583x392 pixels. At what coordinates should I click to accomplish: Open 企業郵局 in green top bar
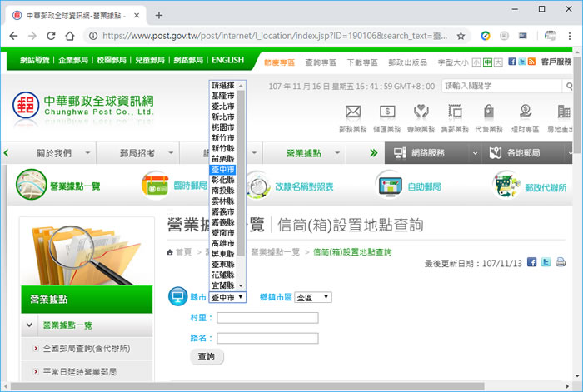pyautogui.click(x=73, y=60)
